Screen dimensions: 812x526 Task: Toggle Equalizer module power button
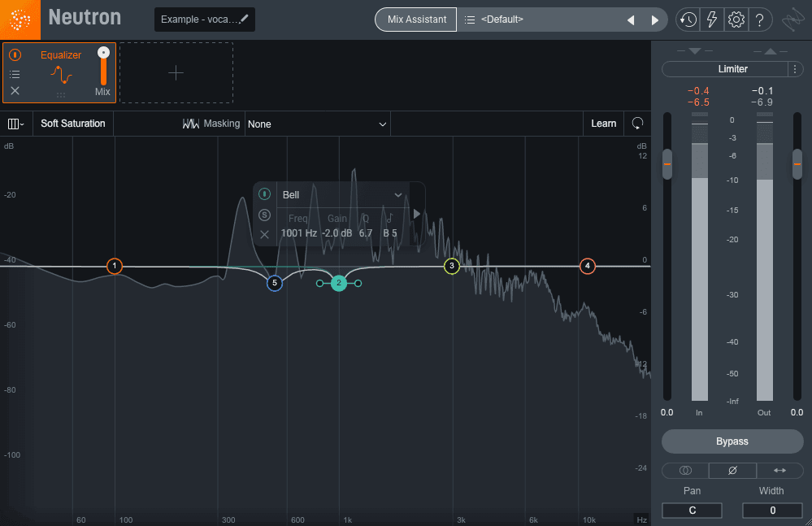[x=15, y=54]
